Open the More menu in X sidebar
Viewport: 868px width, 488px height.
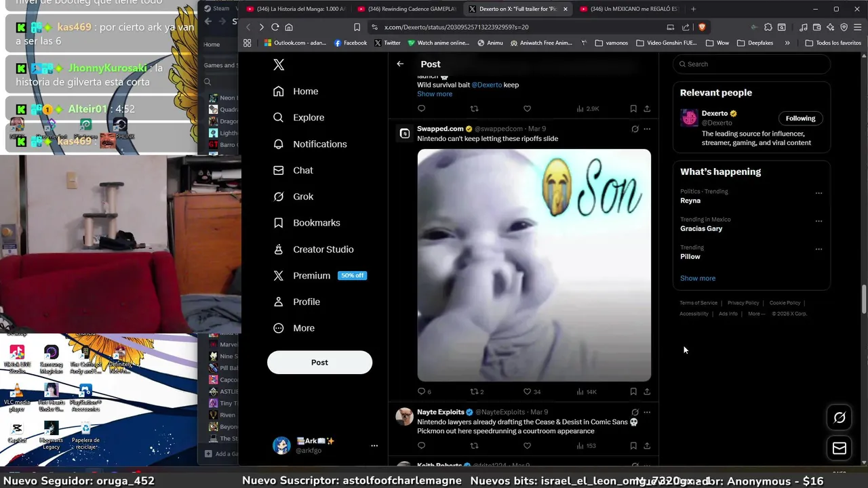pyautogui.click(x=294, y=328)
